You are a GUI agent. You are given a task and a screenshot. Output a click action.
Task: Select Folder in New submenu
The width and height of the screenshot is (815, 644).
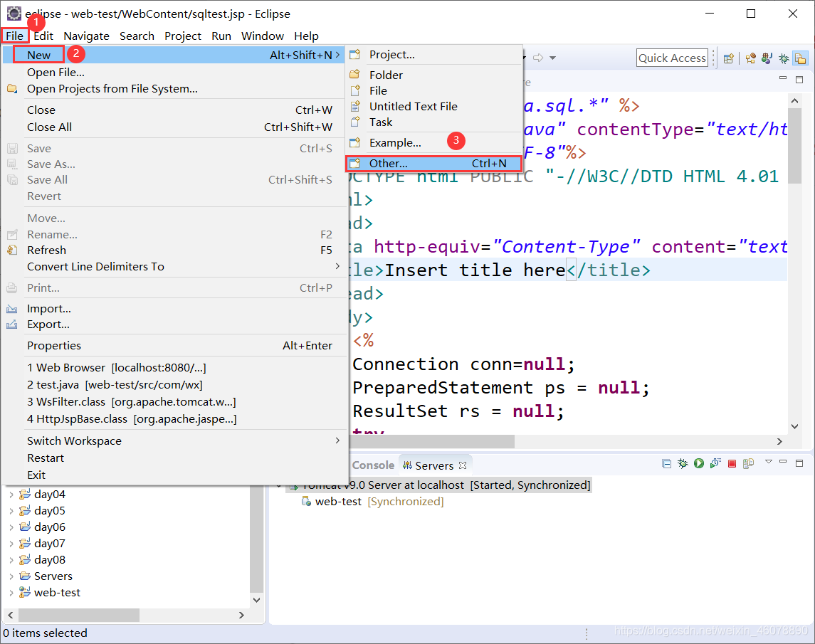(434, 75)
